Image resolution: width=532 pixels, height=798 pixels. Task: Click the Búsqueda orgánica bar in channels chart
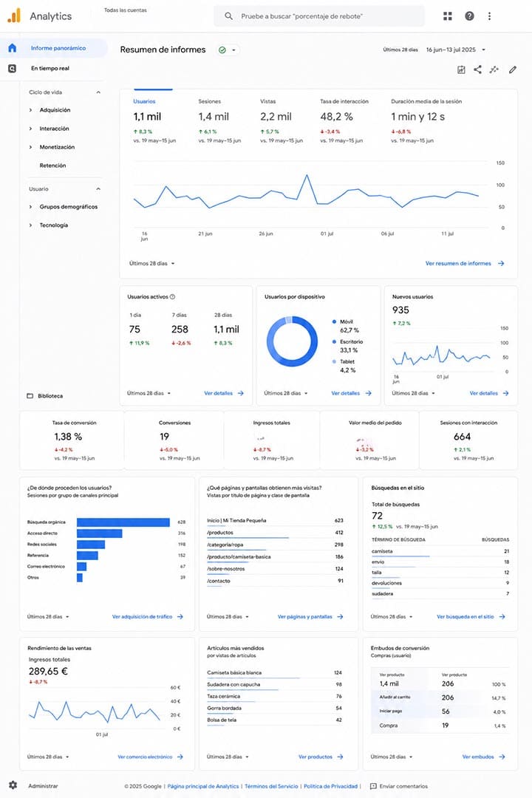[123, 522]
